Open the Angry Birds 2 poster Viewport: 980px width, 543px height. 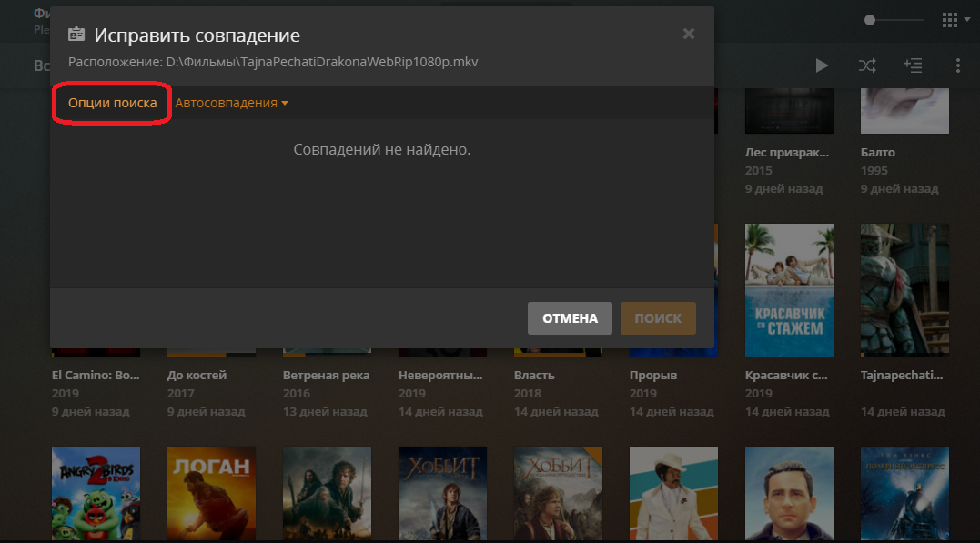tap(96, 491)
